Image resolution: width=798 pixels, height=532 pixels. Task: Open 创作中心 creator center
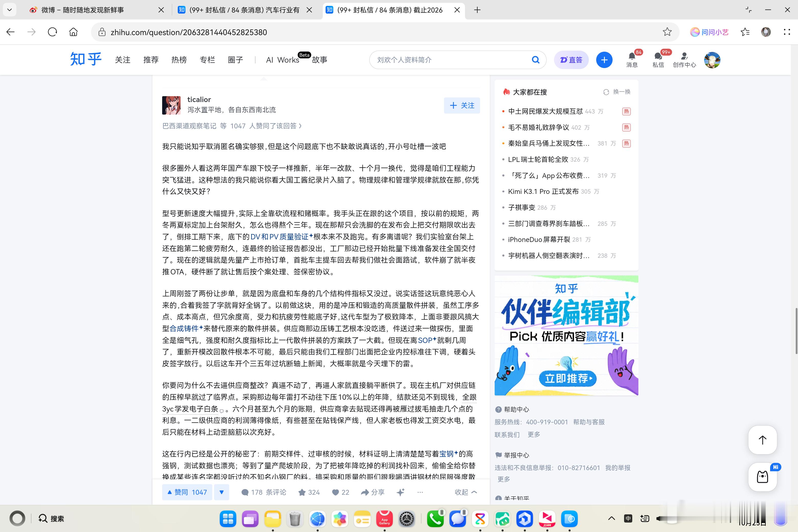pyautogui.click(x=684, y=59)
